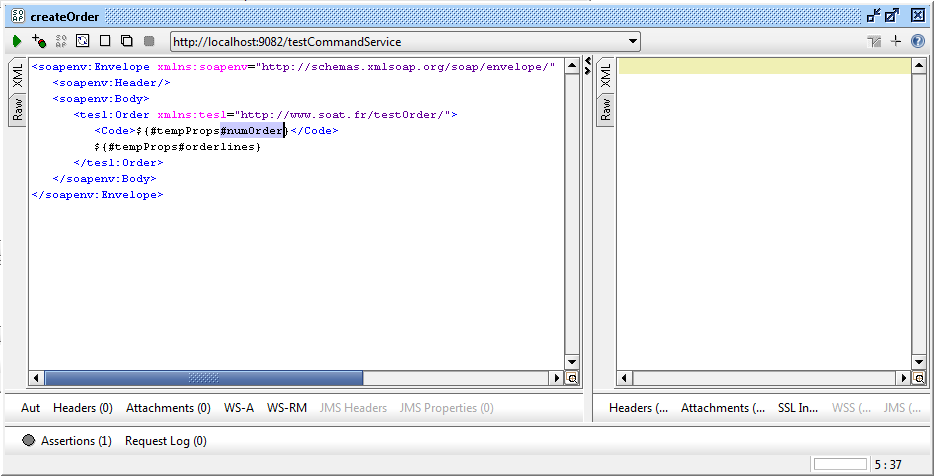Screen dimensions: 934x476
Task: Open the response Headers tab
Action: [x=639, y=408]
